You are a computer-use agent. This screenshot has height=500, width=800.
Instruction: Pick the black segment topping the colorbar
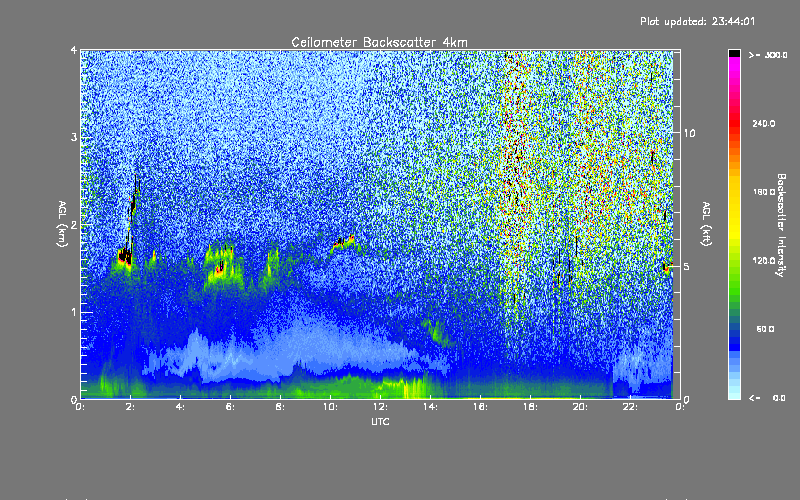point(734,53)
